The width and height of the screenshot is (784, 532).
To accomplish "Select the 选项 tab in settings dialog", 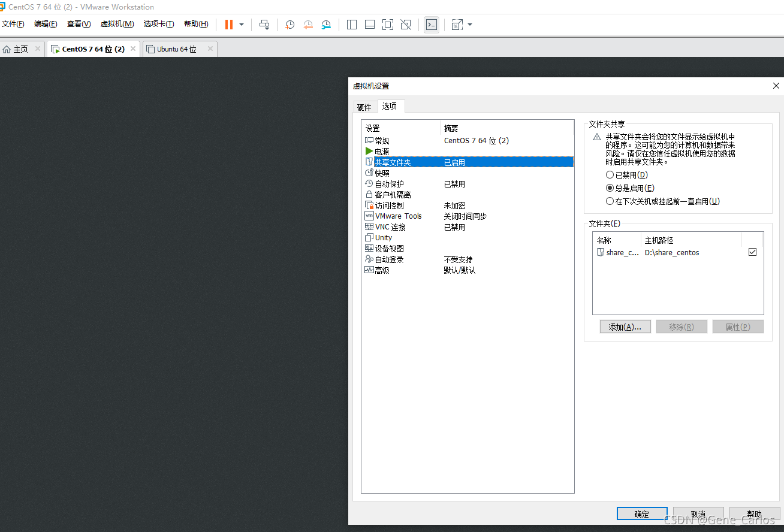I will tap(390, 106).
